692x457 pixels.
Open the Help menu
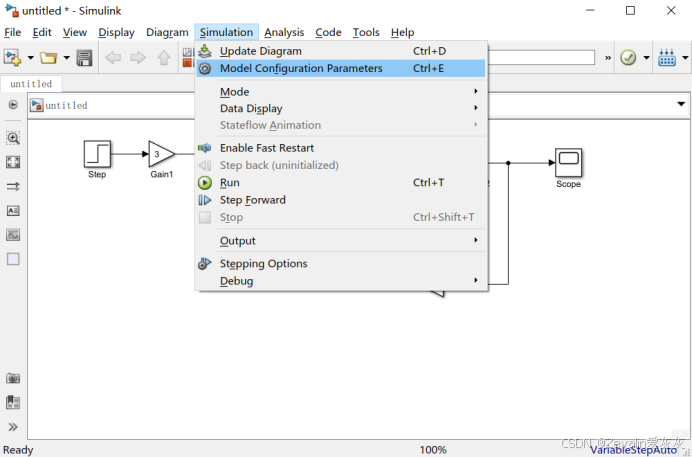pos(402,32)
